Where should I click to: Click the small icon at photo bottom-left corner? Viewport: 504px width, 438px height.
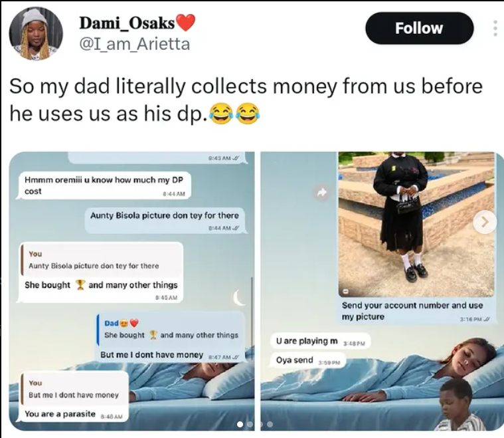point(345,291)
